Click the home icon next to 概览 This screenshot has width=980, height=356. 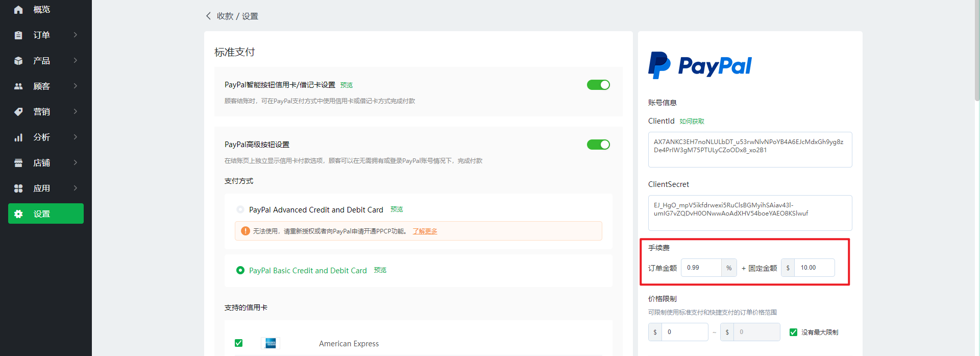click(18, 10)
